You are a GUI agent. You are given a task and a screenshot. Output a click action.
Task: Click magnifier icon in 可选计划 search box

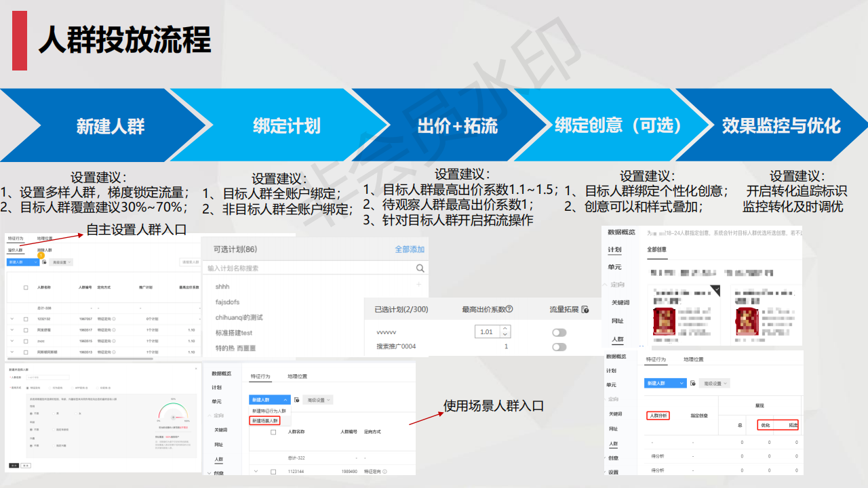click(x=420, y=268)
